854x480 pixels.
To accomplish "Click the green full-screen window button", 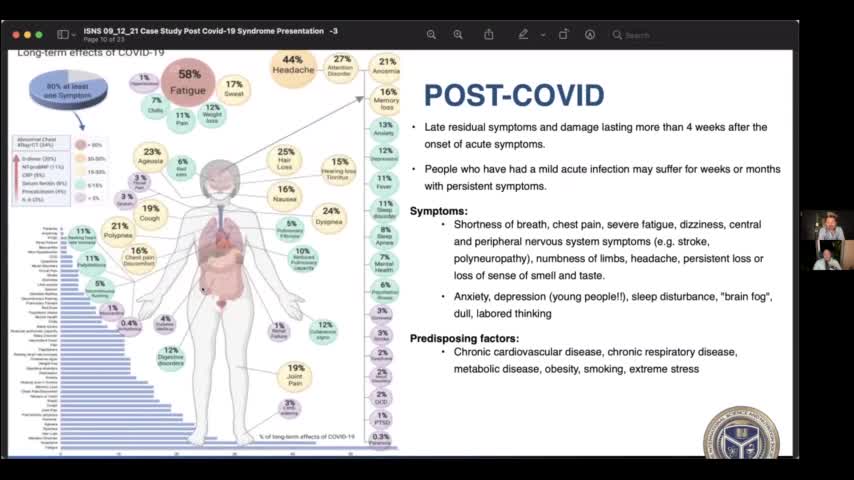I will (x=39, y=35).
